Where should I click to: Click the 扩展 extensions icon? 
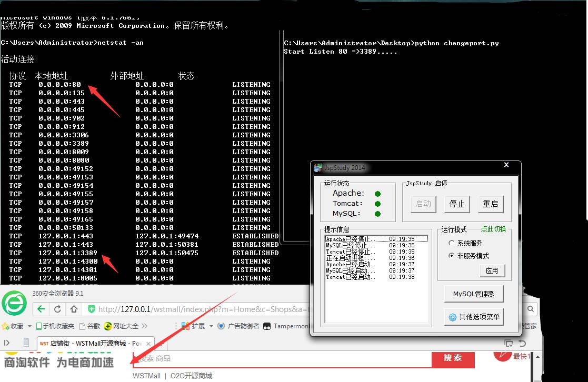[x=185, y=326]
